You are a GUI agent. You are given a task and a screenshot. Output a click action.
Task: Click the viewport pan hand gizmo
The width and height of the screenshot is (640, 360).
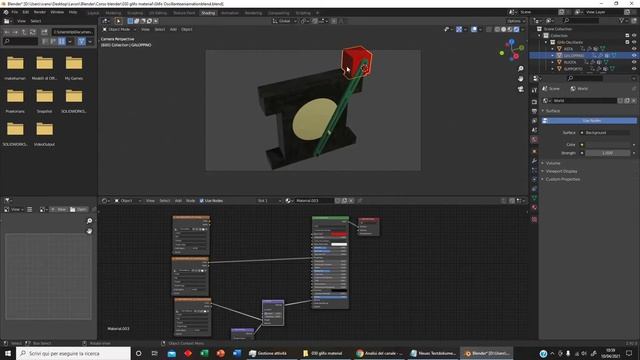tap(520, 78)
